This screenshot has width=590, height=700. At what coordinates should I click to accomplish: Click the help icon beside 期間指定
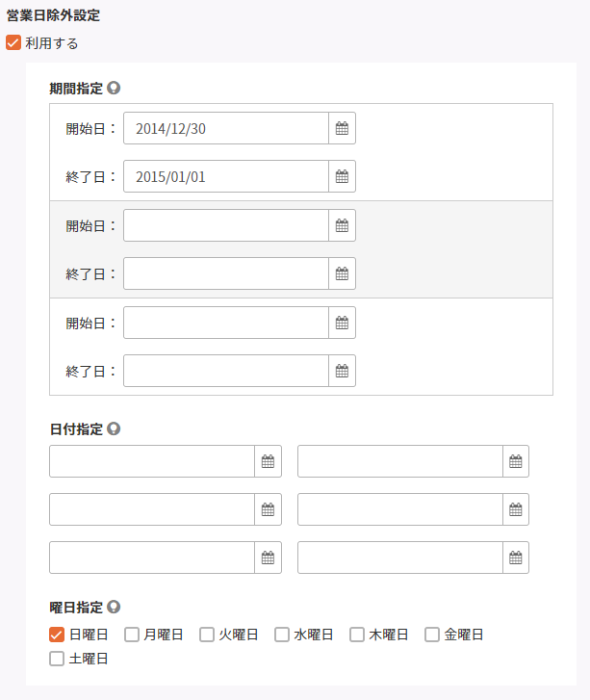point(114,88)
